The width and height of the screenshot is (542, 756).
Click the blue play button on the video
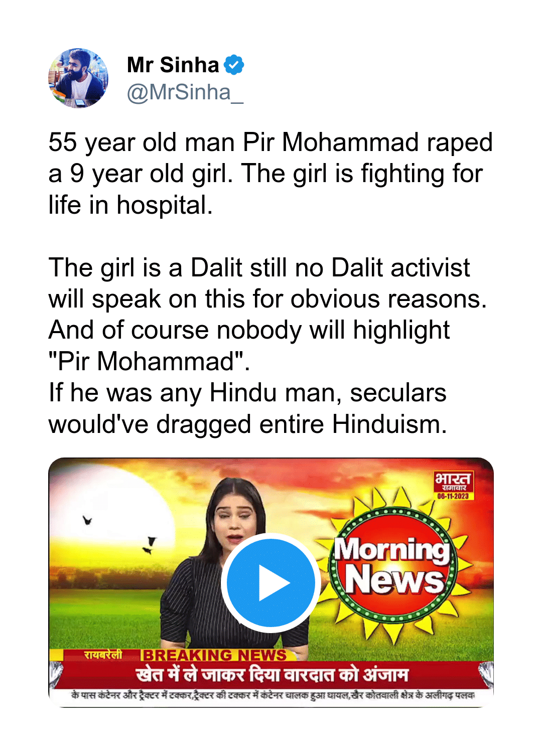tap(271, 582)
